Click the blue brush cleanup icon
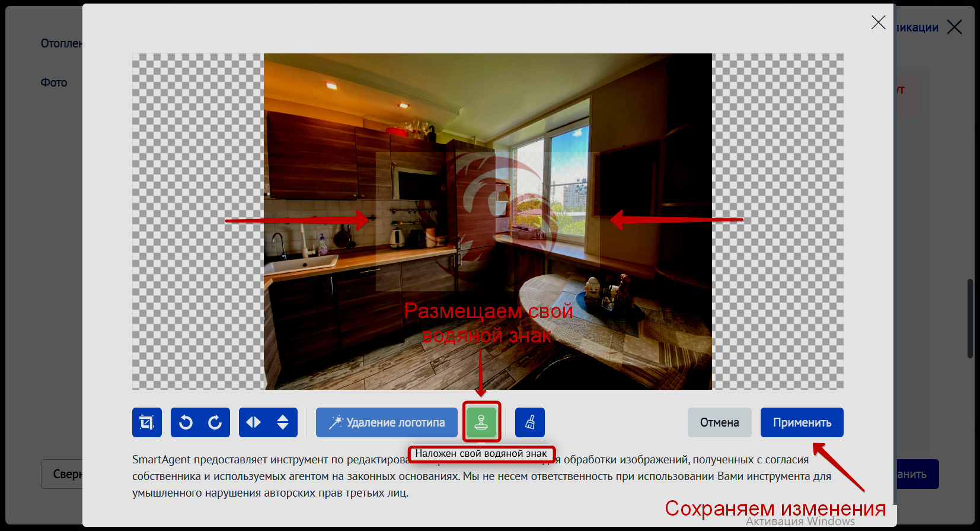The width and height of the screenshot is (980, 531). [x=530, y=422]
